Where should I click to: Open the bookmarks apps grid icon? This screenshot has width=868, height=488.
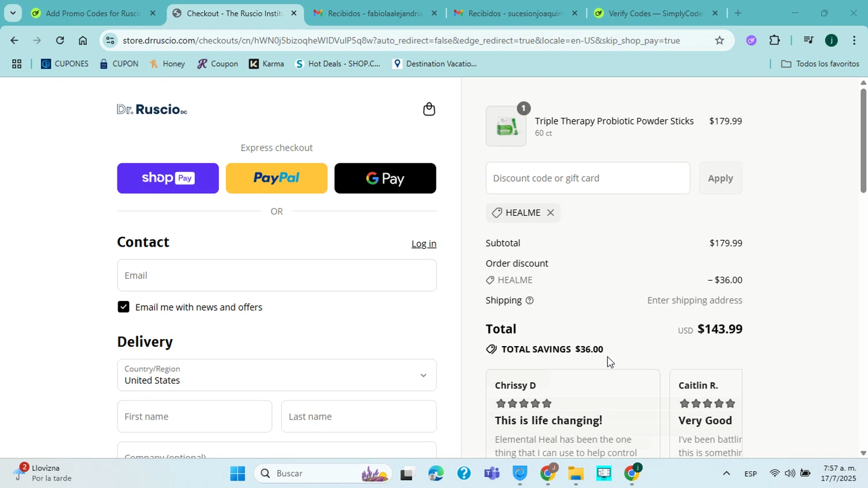[x=17, y=64]
